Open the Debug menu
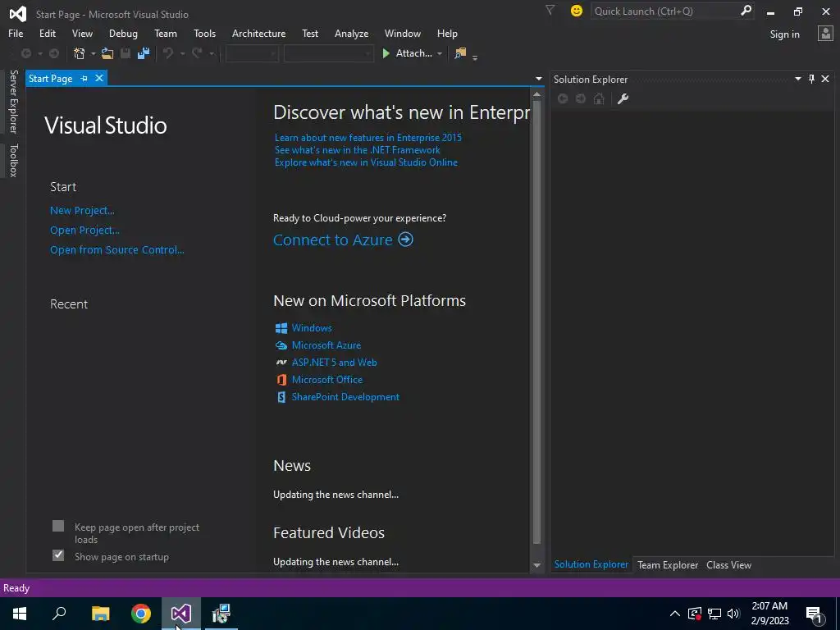This screenshot has width=840, height=630. pyautogui.click(x=123, y=33)
